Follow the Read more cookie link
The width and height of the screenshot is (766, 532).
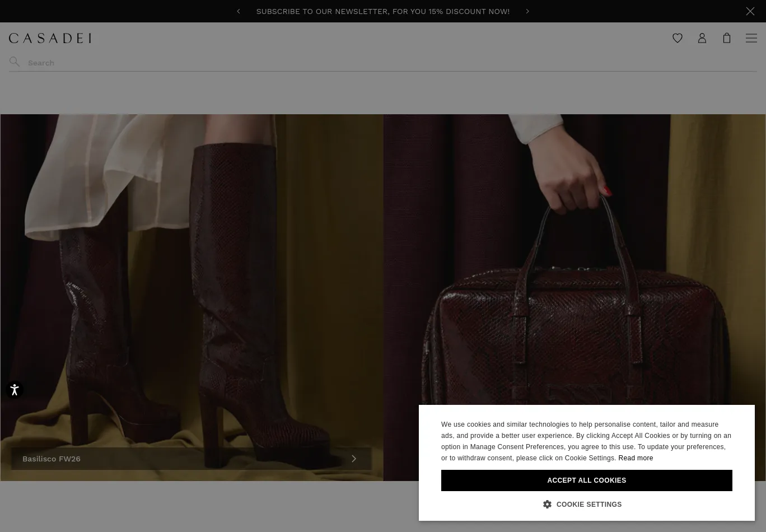[x=636, y=458]
